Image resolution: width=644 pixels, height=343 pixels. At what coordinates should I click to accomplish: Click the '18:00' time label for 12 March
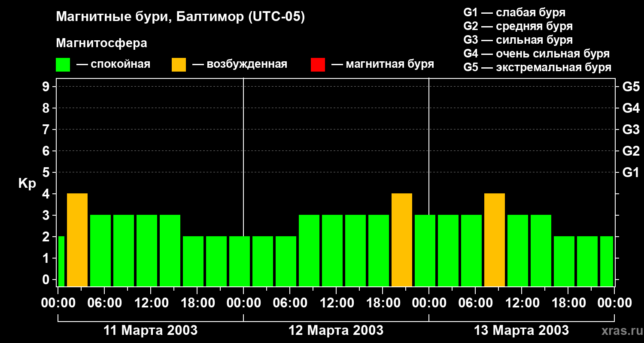pos(383,303)
